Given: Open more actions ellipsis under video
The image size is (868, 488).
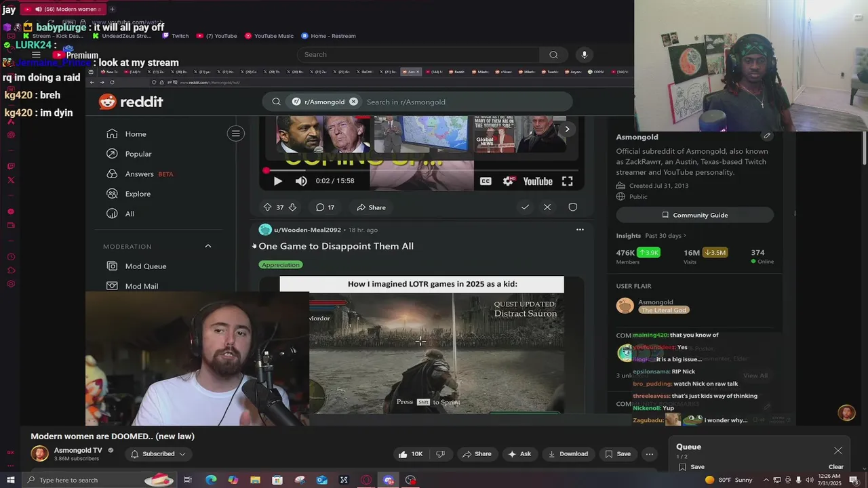Looking at the screenshot, I should pyautogui.click(x=650, y=454).
